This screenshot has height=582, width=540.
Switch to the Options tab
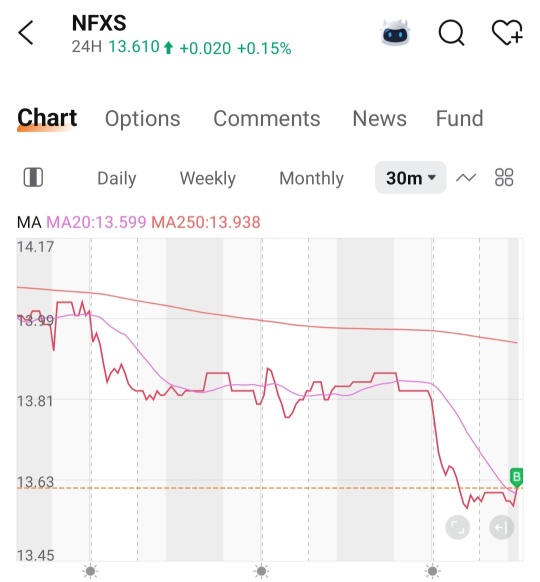click(x=143, y=119)
